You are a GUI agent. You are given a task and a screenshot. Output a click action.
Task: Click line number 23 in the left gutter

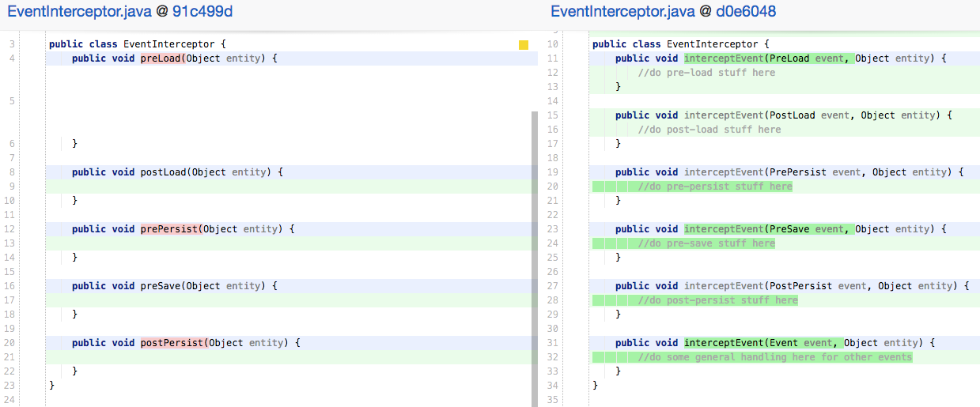click(x=10, y=386)
